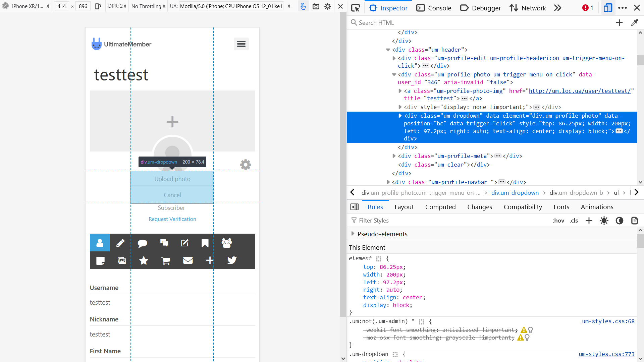Open the star reviews tab icon
Image resolution: width=644 pixels, height=362 pixels.
(144, 260)
